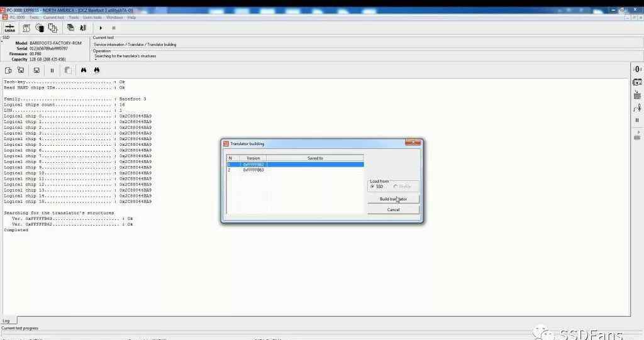Open the Help menu
Viewport: 644px width, 340px height.
(131, 17)
